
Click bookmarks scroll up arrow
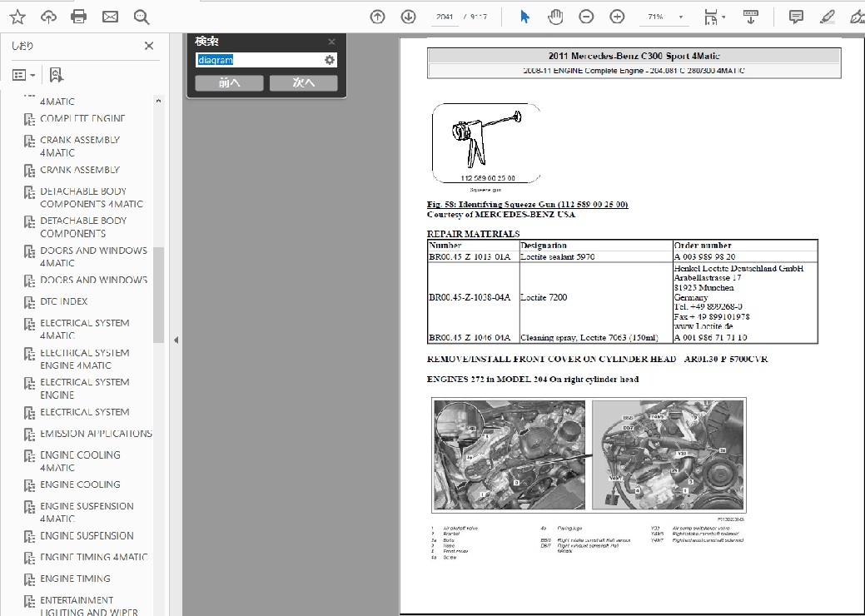[x=158, y=101]
